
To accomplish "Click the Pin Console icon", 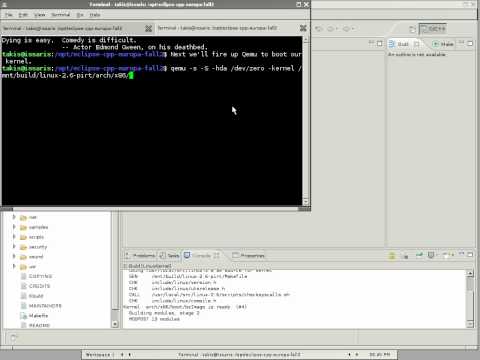I will (x=419, y=255).
